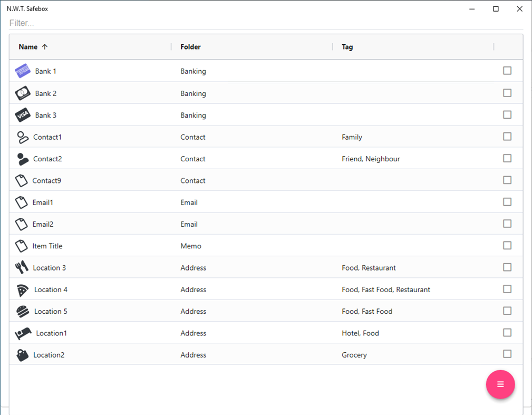Check the box for Location 4
Image resolution: width=532 pixels, height=415 pixels.
coord(507,289)
